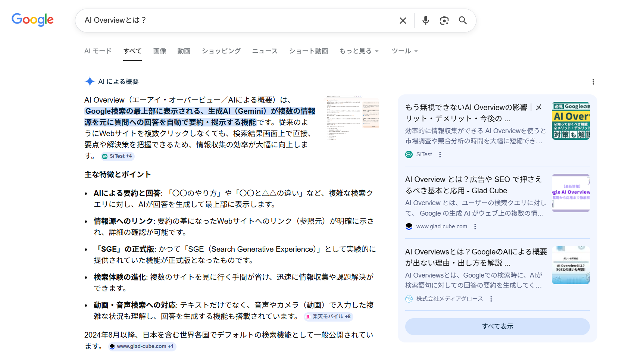Click the AIによる要約と回答 bullet text
The width and height of the screenshot is (644, 357).
point(127,193)
